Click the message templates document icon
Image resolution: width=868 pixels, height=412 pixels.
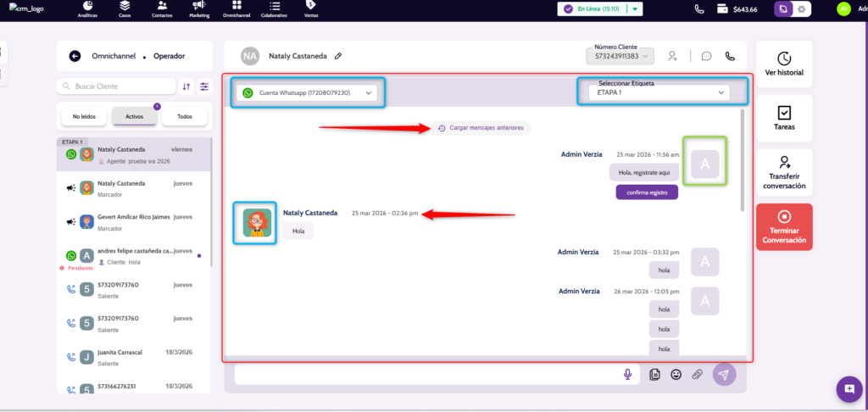pyautogui.click(x=654, y=374)
